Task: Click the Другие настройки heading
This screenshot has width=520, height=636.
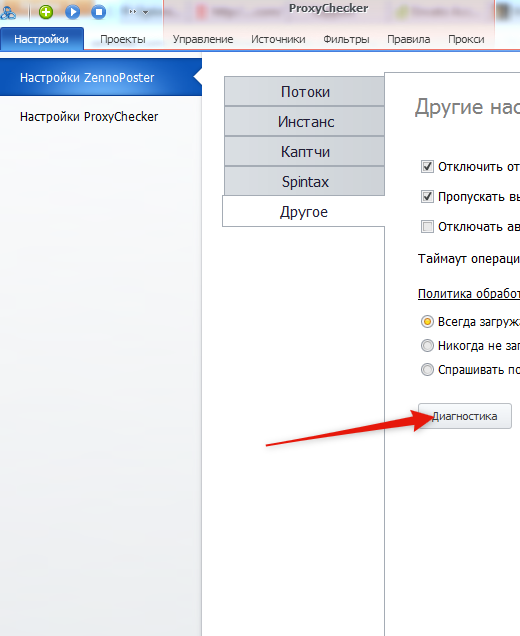Action: coord(467,107)
